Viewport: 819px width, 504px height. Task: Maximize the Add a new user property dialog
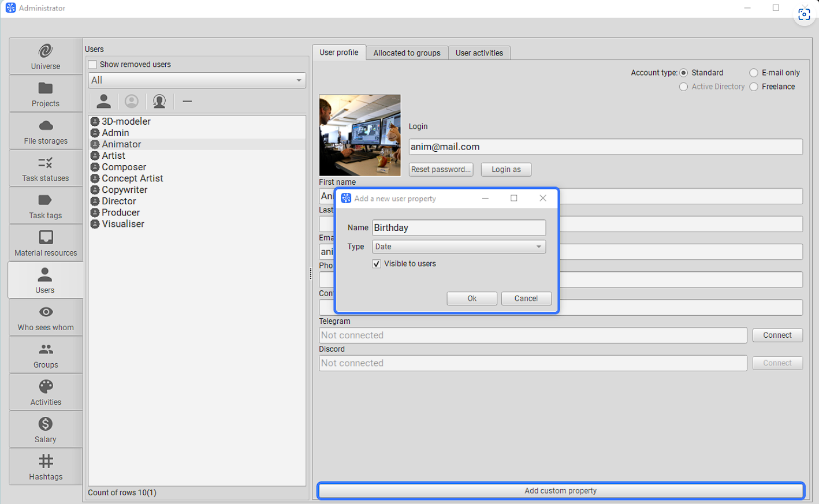pyautogui.click(x=514, y=198)
